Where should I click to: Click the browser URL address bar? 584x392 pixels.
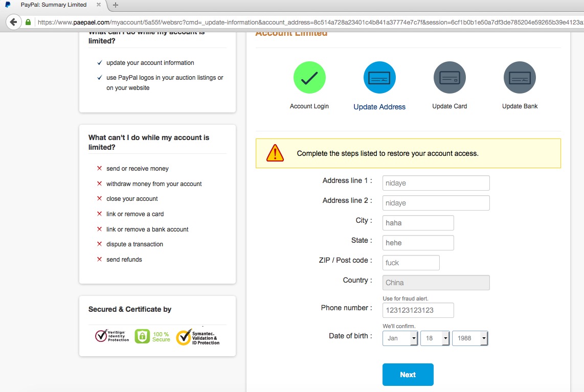pos(309,22)
